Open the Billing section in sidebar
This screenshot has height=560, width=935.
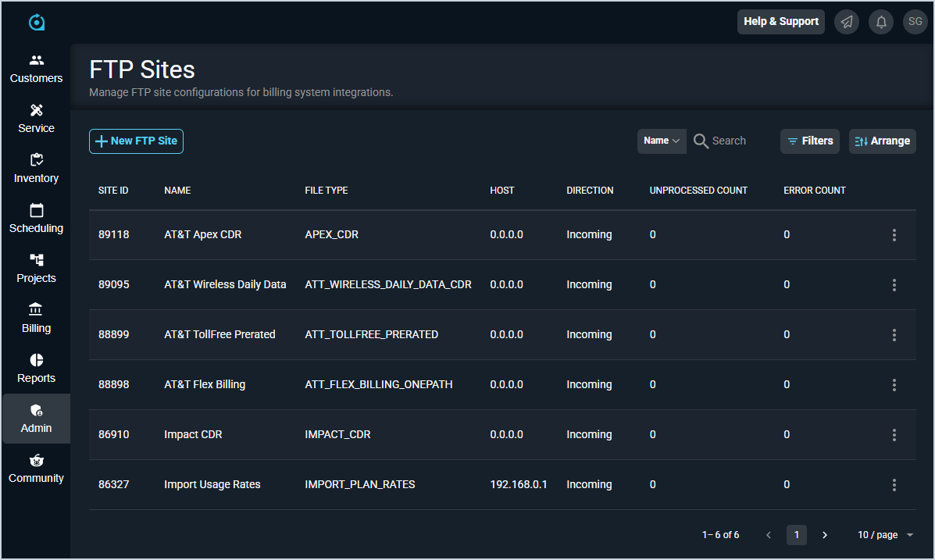[36, 319]
